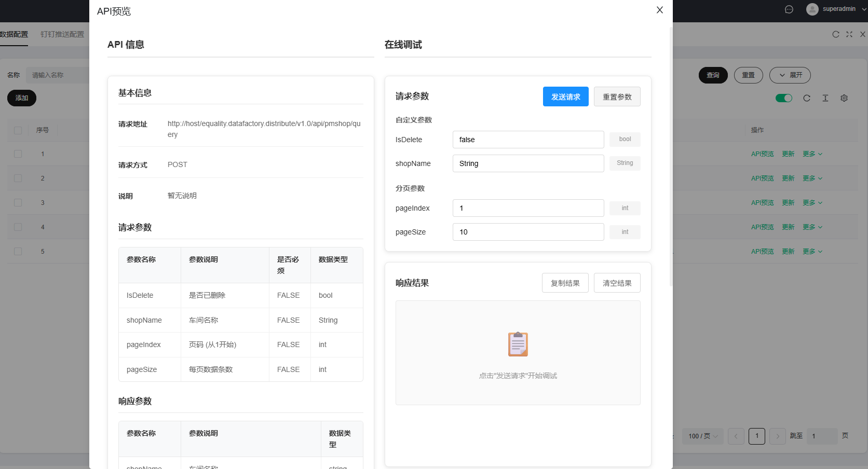Click the table refresh icon
Screen dimensions: 868x469
807,98
